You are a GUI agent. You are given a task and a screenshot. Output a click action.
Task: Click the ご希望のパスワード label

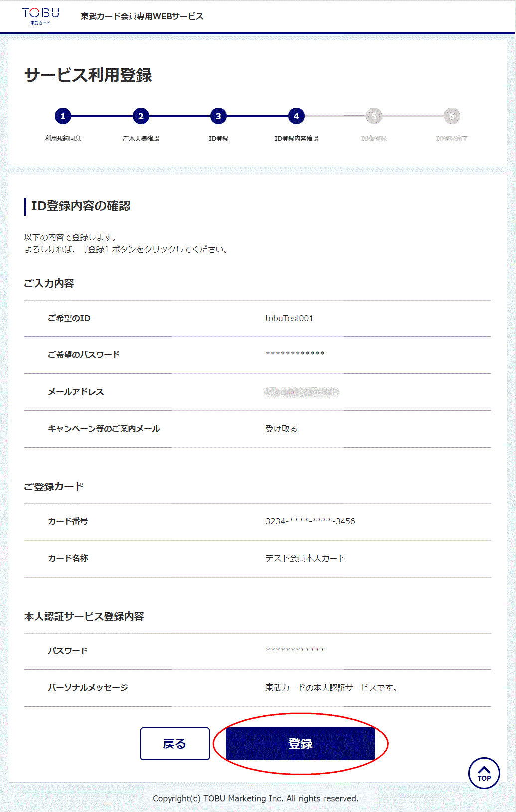coord(84,355)
